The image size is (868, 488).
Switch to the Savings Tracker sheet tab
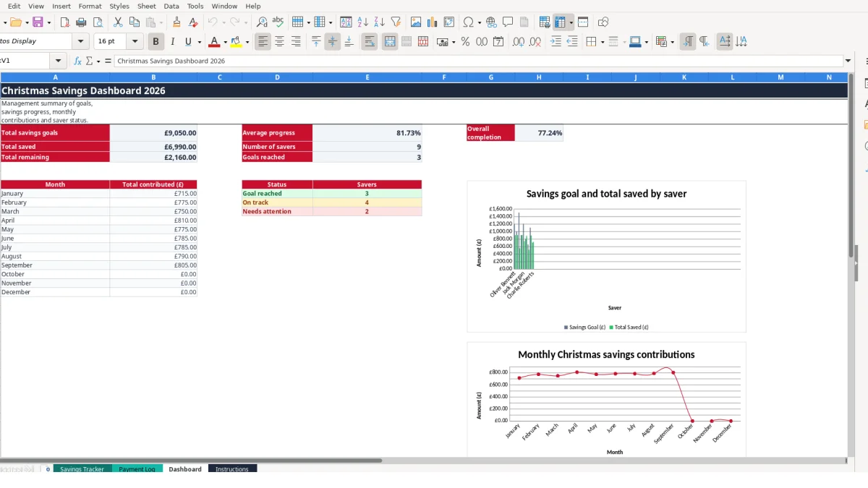pyautogui.click(x=82, y=469)
